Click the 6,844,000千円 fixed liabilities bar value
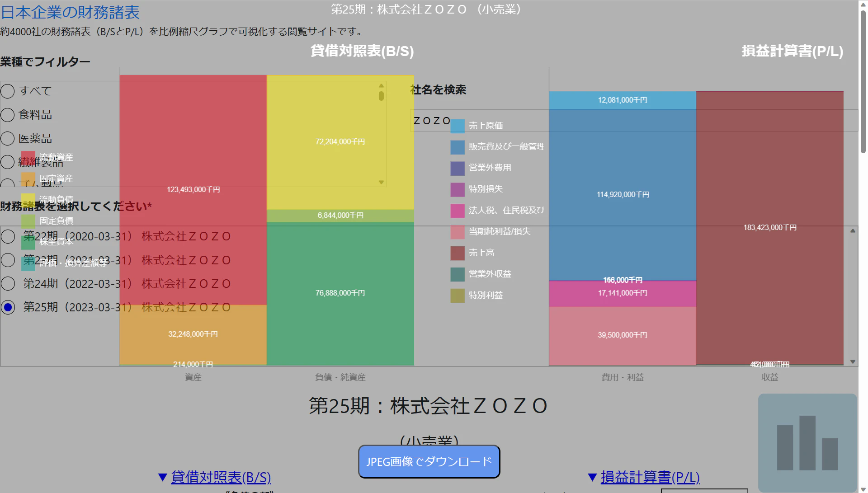This screenshot has width=868, height=493. [340, 216]
